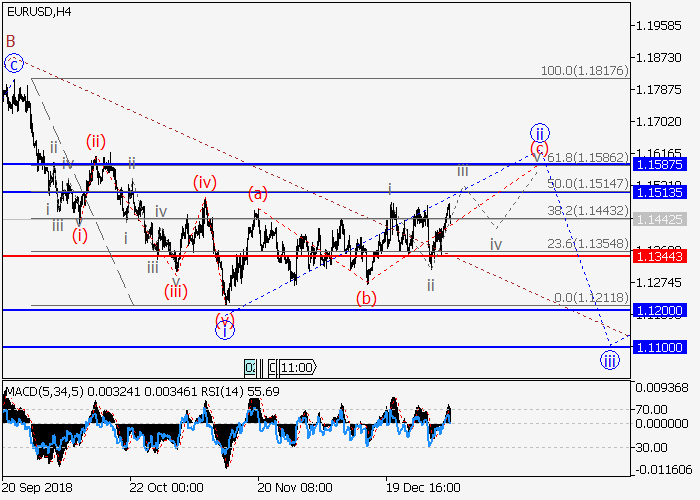Click the 1.15875 blue price level tag
Screen dimensions: 700x500
pos(664,164)
